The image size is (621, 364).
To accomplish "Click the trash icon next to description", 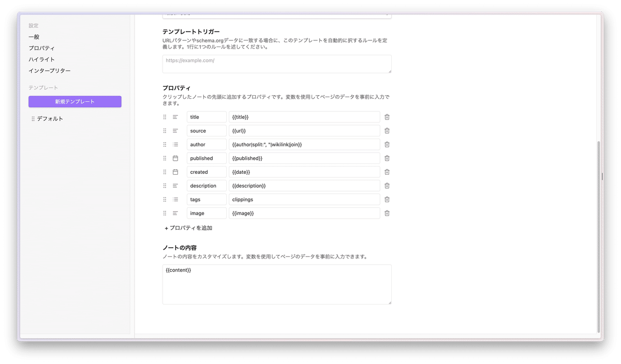I will coord(387,185).
